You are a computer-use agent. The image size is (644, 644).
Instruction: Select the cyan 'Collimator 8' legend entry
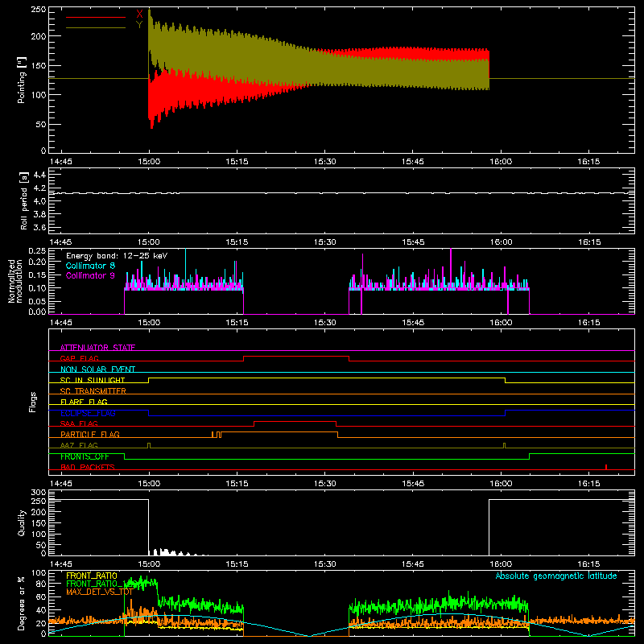(x=90, y=266)
